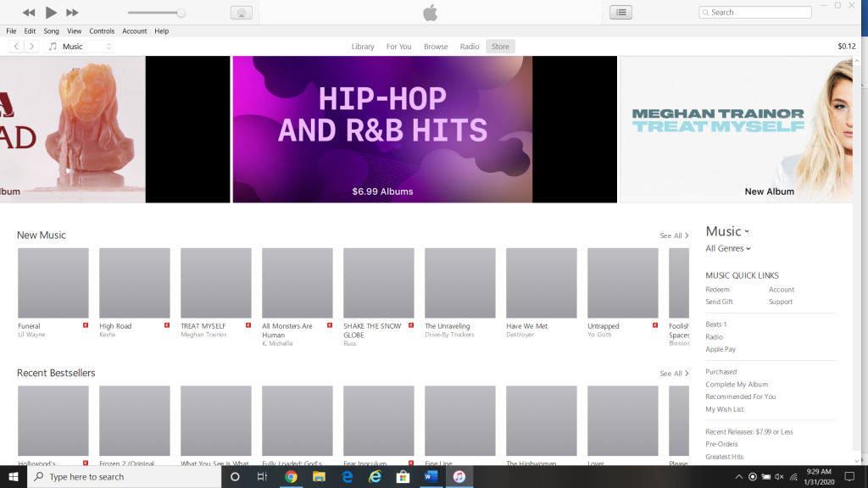Click the Play button
868x488 pixels.
coord(51,12)
